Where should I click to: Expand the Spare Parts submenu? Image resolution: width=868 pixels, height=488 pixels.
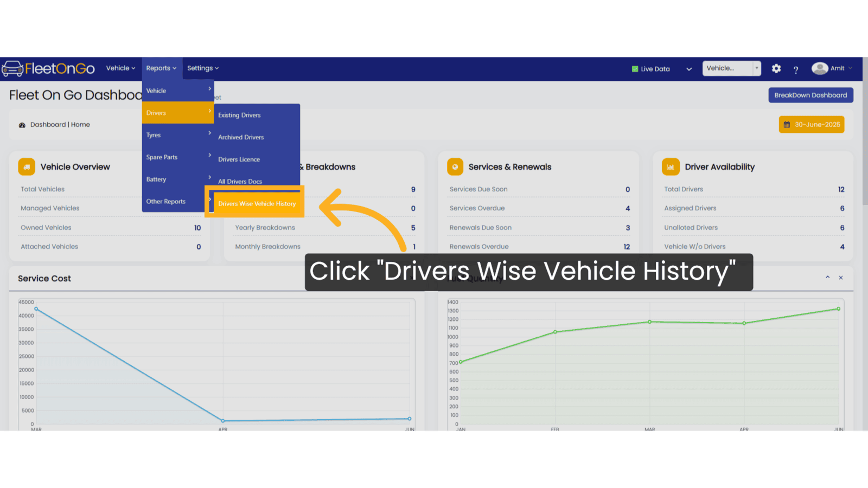pyautogui.click(x=178, y=157)
